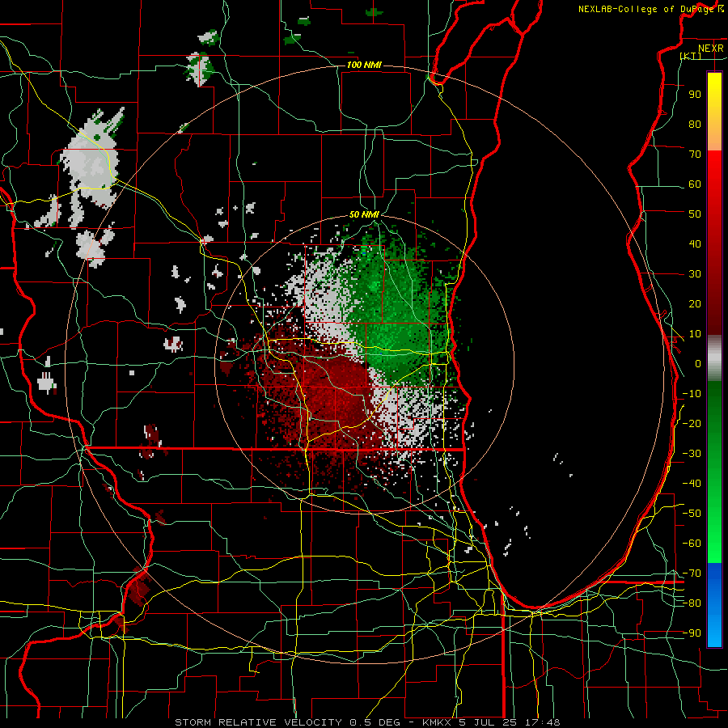
Task: Click the "KMKX 5 JUL 25 17:48" timestamp text
Action: pos(491,722)
